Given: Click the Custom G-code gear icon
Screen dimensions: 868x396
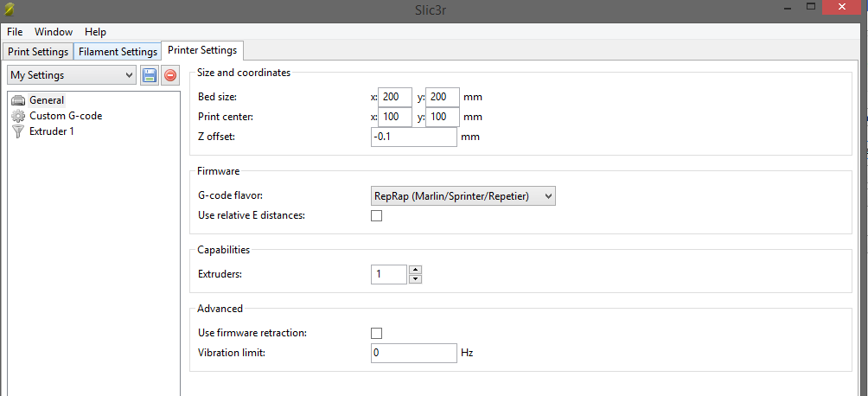Looking at the screenshot, I should coord(18,116).
